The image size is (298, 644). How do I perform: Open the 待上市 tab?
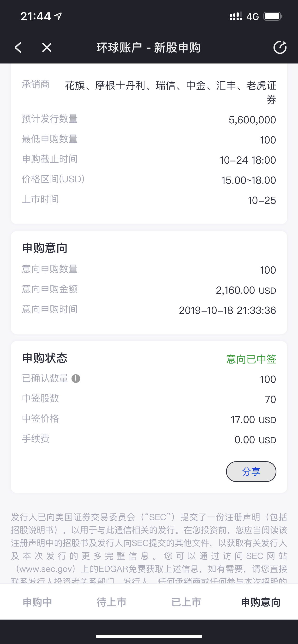click(112, 602)
